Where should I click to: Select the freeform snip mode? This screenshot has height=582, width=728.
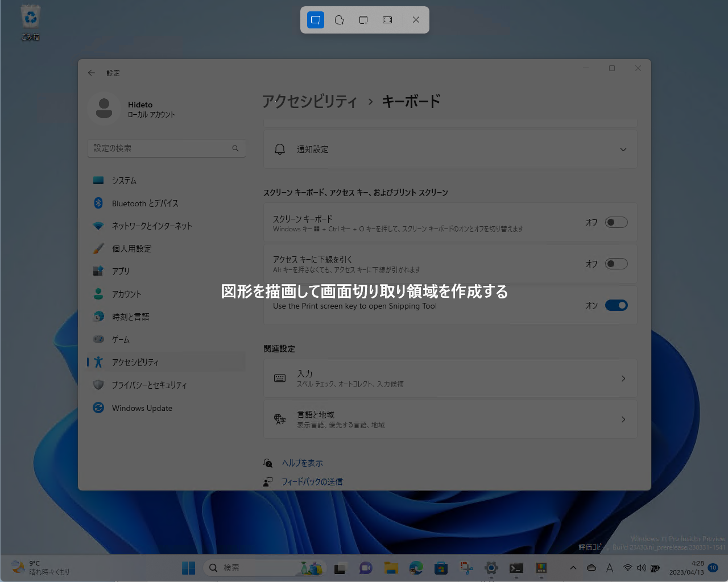pos(340,19)
